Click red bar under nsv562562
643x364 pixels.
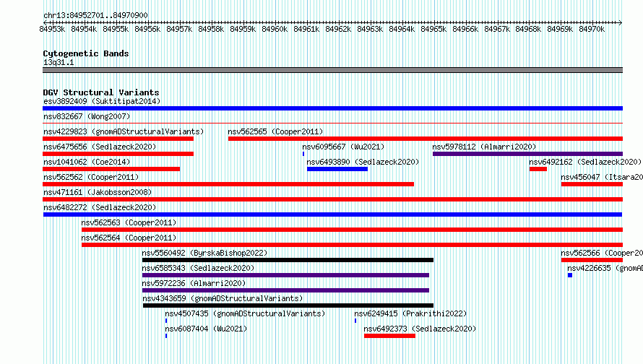tap(228, 184)
